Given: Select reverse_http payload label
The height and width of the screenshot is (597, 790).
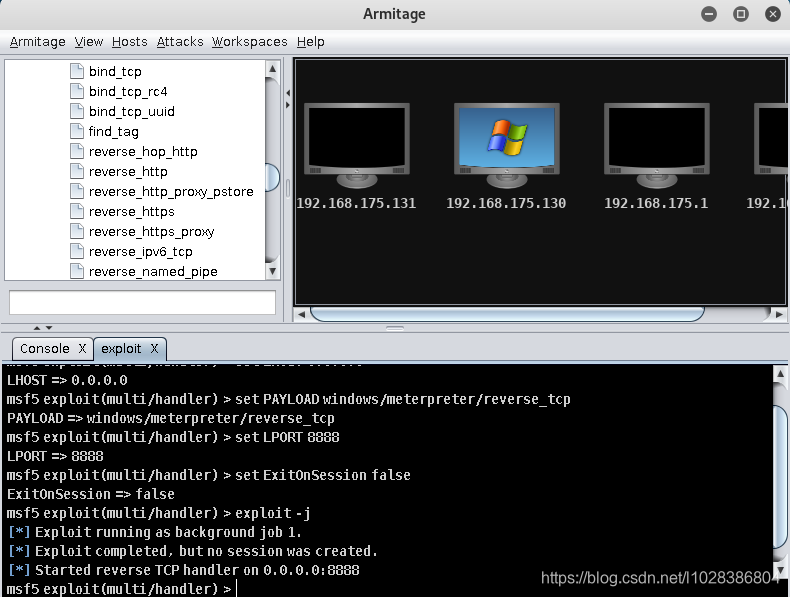Looking at the screenshot, I should 128,172.
